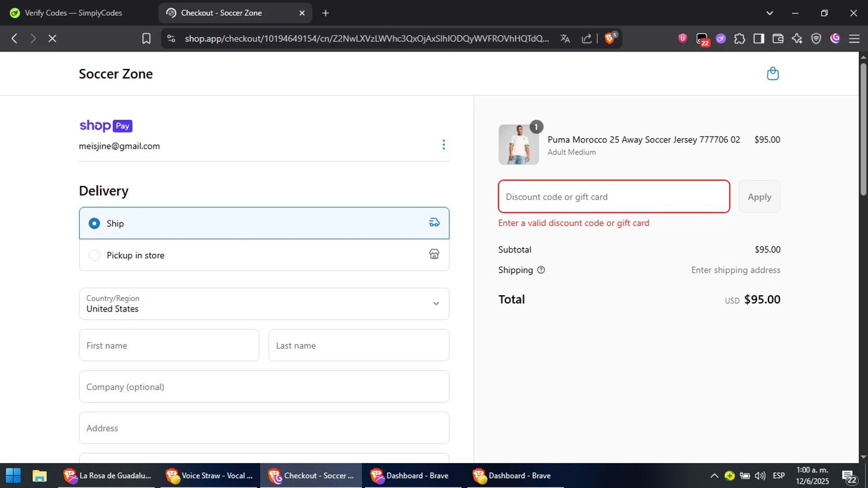
Task: Open the tab list dropdown arrow
Action: pos(770,13)
